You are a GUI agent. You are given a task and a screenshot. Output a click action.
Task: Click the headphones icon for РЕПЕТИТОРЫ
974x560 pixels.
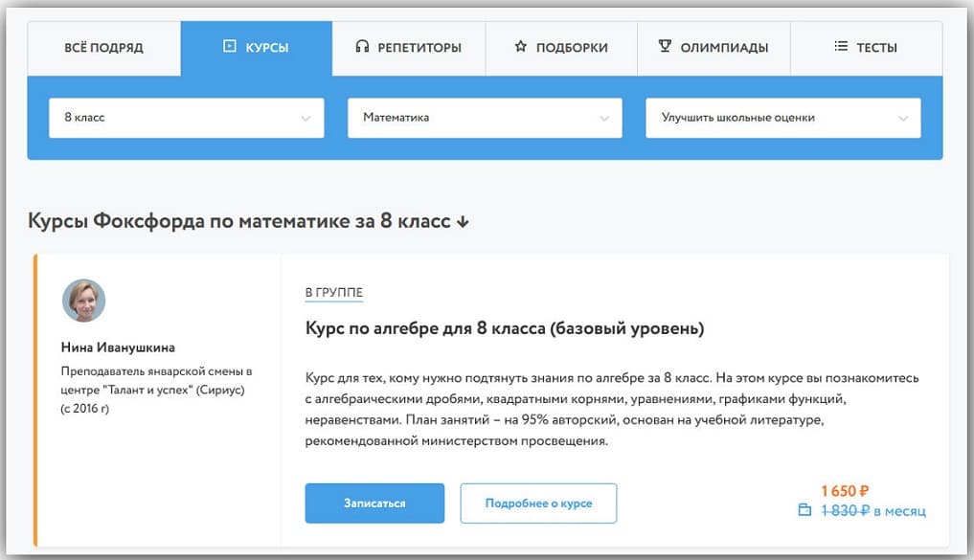pyautogui.click(x=362, y=46)
